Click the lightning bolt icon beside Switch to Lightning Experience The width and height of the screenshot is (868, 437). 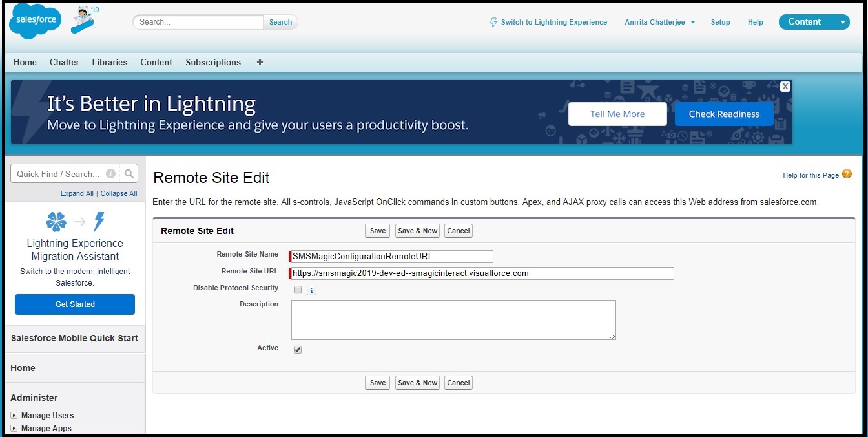tap(493, 22)
